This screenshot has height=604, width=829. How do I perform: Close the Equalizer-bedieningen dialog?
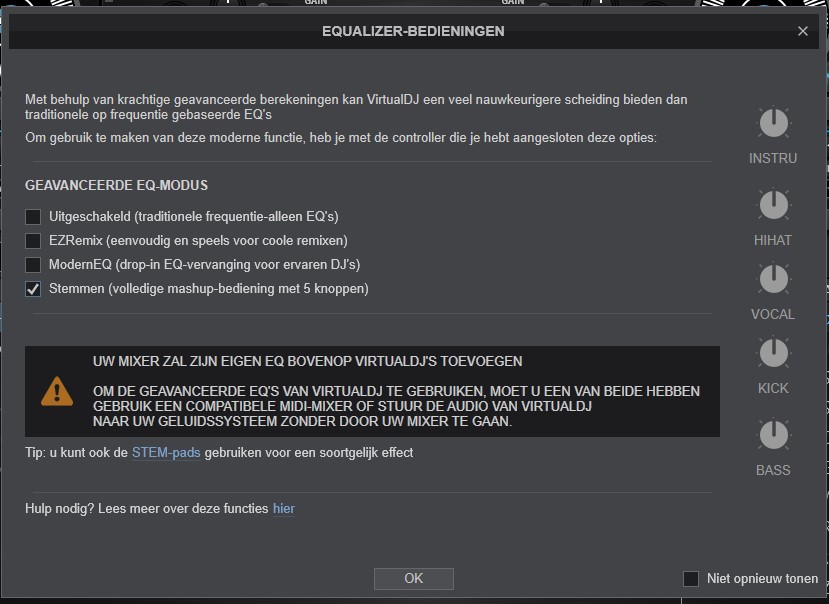803,31
